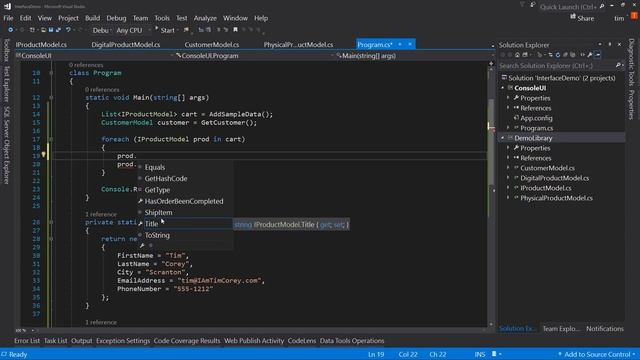Open the ConsoleUI project navigation dropdown
This screenshot has width=640, height=360.
pos(94,56)
